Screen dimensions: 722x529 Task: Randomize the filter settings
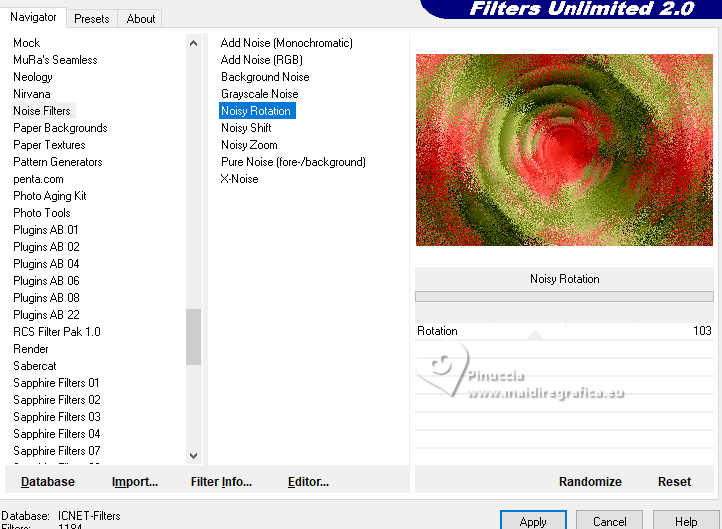(x=590, y=482)
